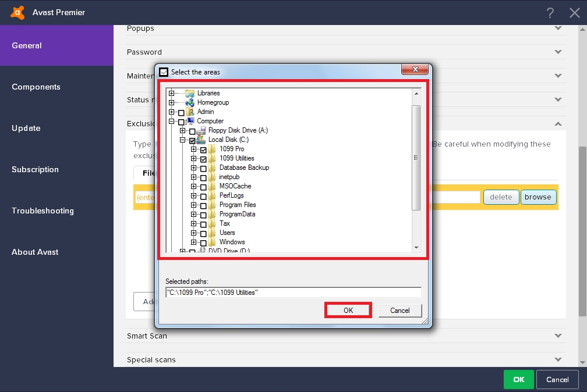
Task: Uncheck the 1099 Pro folder checkbox
Action: (x=203, y=150)
